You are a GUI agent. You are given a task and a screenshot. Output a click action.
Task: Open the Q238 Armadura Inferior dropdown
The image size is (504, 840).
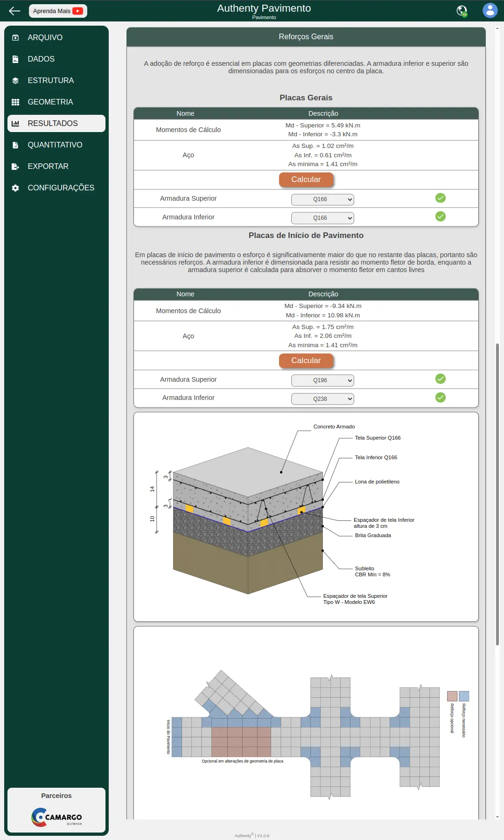pos(322,399)
